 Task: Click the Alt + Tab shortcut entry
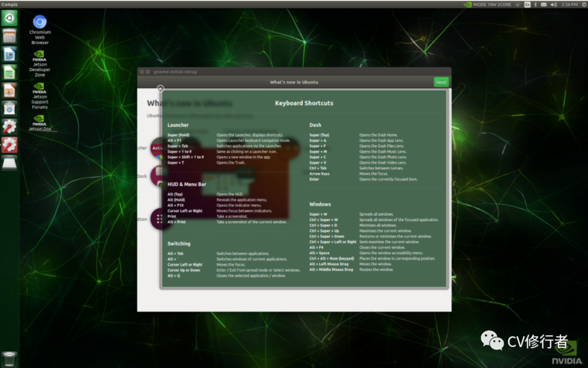[x=175, y=254]
